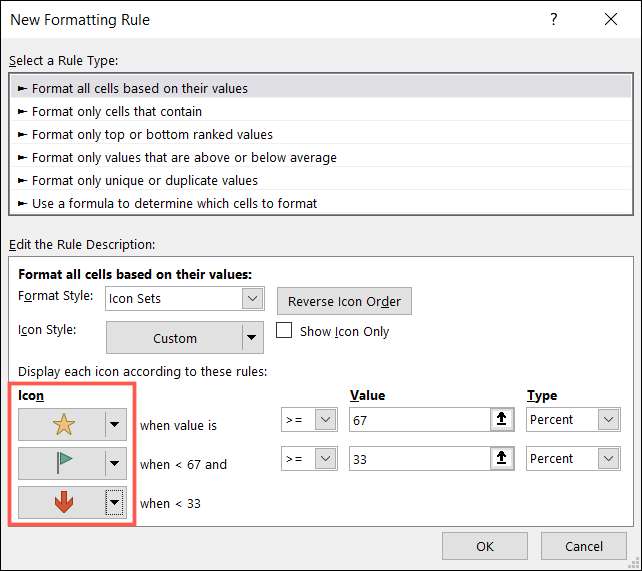Select Format only cells that contain
The height and width of the screenshot is (571, 642).
click(116, 111)
